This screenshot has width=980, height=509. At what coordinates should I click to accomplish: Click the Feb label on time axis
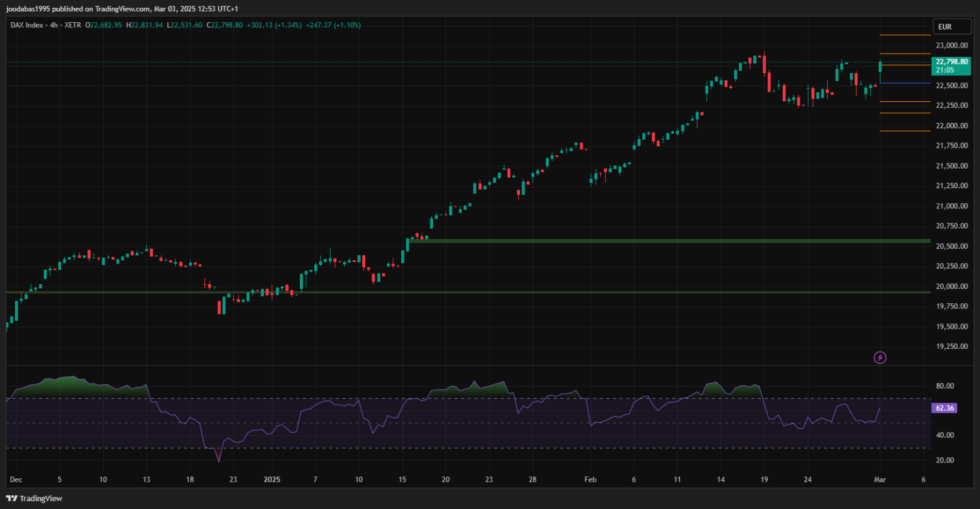coord(591,480)
